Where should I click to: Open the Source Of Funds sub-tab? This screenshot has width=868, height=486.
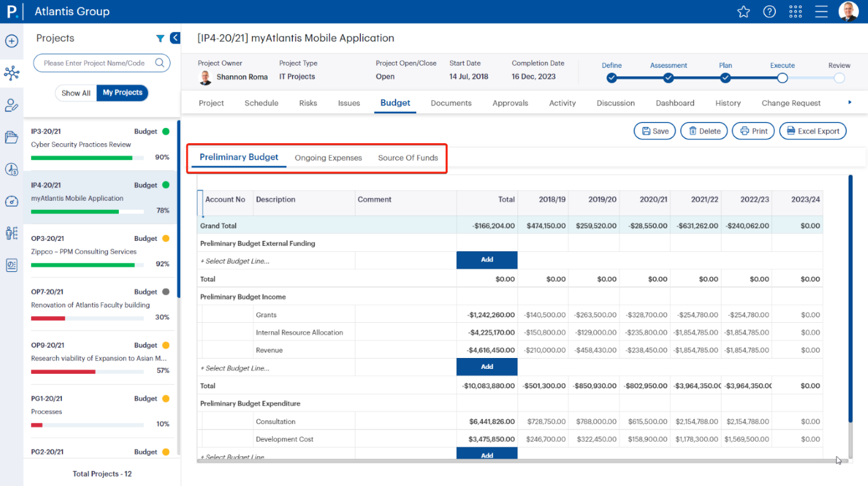pos(408,158)
